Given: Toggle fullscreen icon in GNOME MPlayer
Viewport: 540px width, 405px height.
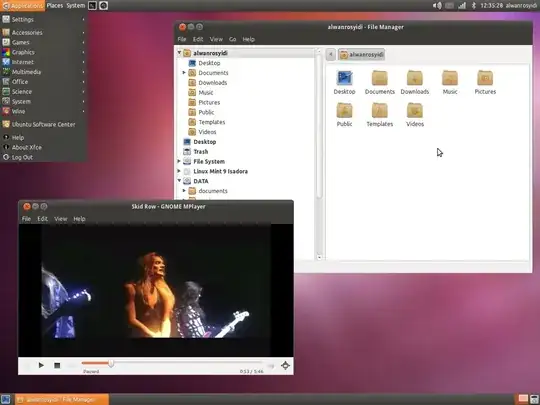Looking at the screenshot, I should point(285,365).
